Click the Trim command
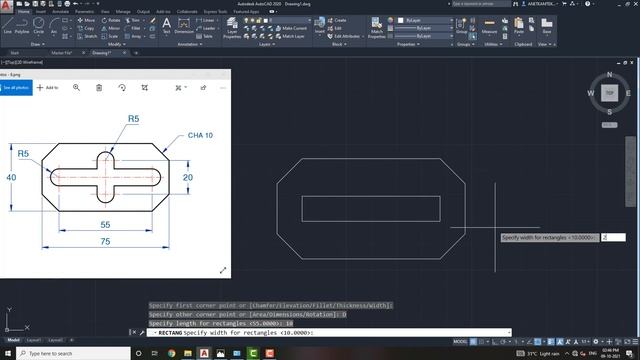 pos(133,20)
